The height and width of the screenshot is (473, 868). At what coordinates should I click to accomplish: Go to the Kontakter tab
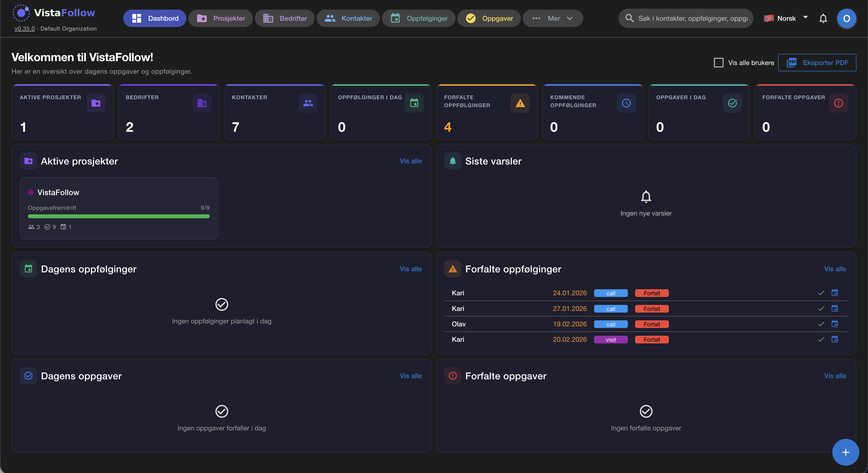click(348, 18)
